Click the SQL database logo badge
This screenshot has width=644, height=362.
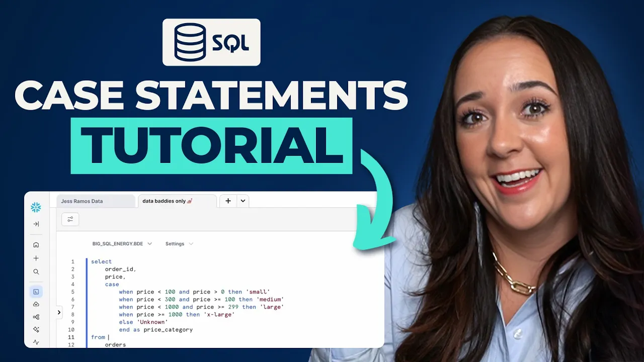[x=211, y=42]
